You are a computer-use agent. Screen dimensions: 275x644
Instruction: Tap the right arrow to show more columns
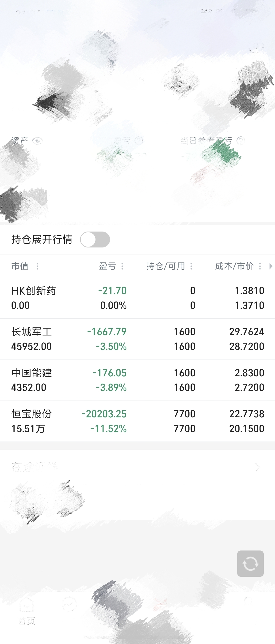click(x=271, y=266)
